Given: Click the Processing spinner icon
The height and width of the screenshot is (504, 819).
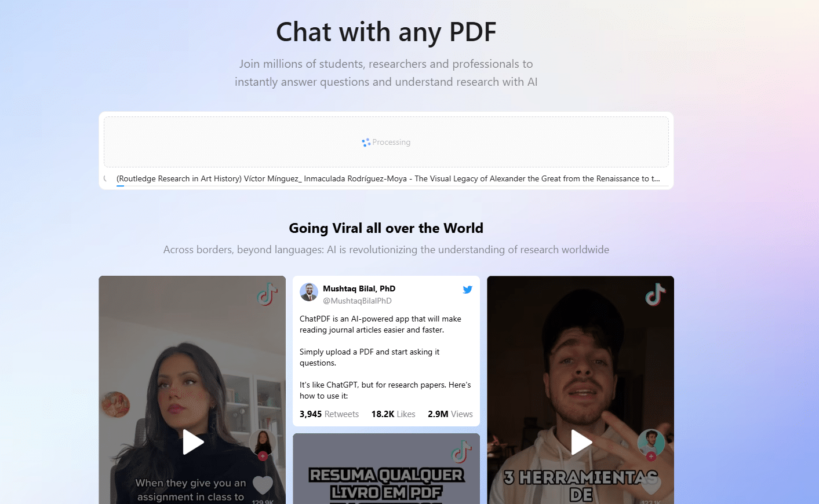Looking at the screenshot, I should 366,143.
